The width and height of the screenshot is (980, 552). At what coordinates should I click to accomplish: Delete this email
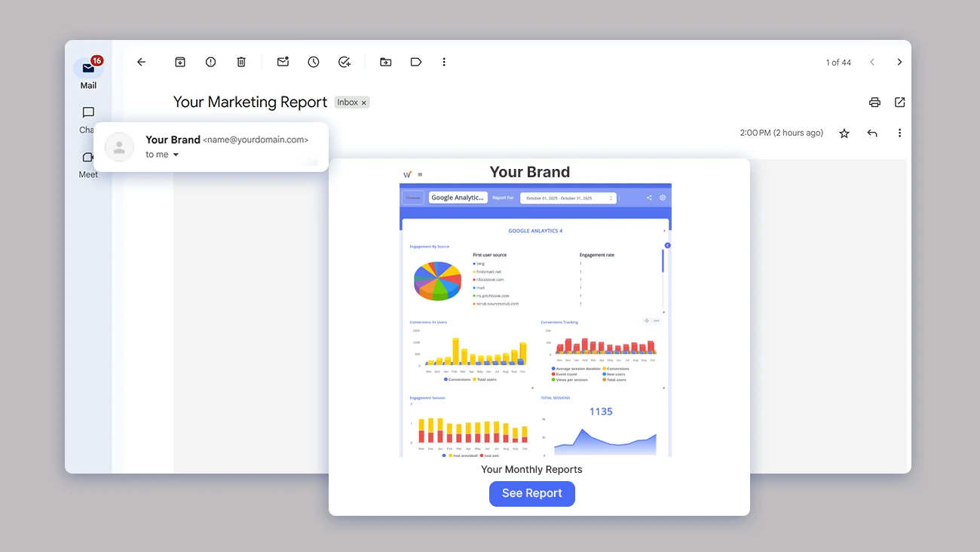coord(240,62)
